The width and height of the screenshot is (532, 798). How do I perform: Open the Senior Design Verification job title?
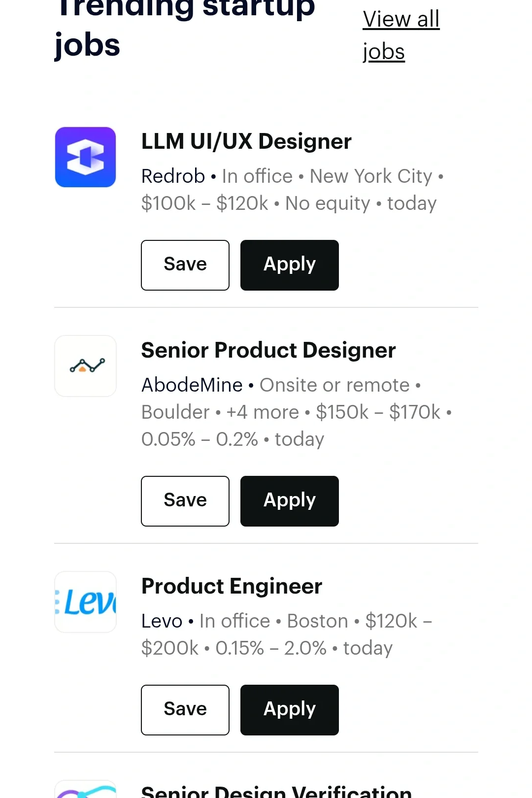276,791
